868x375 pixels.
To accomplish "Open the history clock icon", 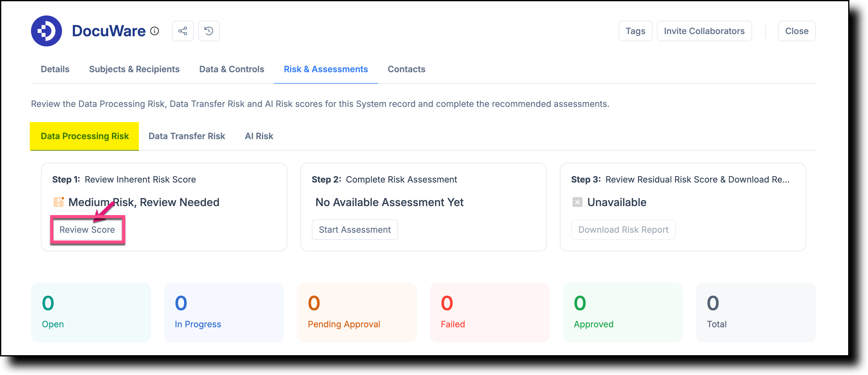I will [x=209, y=31].
